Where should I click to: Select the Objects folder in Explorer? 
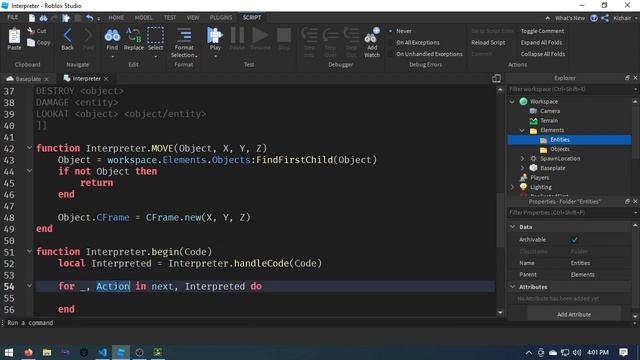click(x=560, y=149)
